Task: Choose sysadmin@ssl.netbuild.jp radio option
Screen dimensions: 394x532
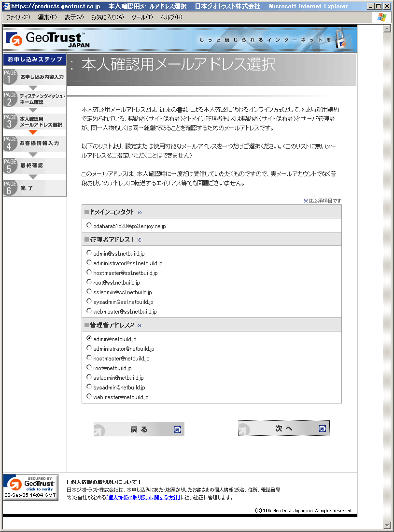Action: (x=89, y=301)
